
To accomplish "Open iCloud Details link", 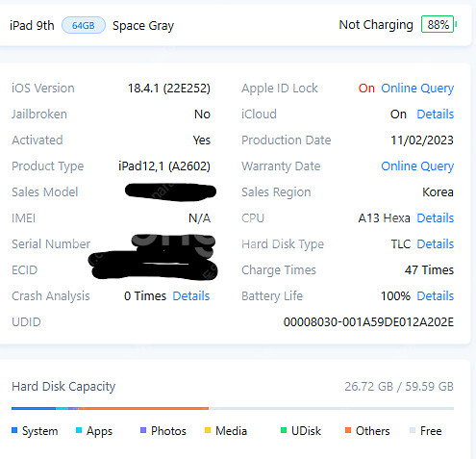I will [x=436, y=115].
